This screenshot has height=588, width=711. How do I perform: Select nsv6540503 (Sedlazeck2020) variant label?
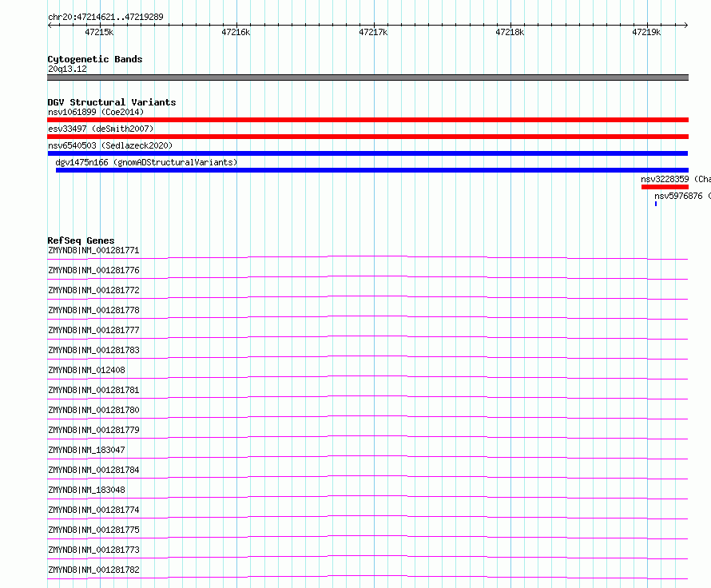click(110, 145)
